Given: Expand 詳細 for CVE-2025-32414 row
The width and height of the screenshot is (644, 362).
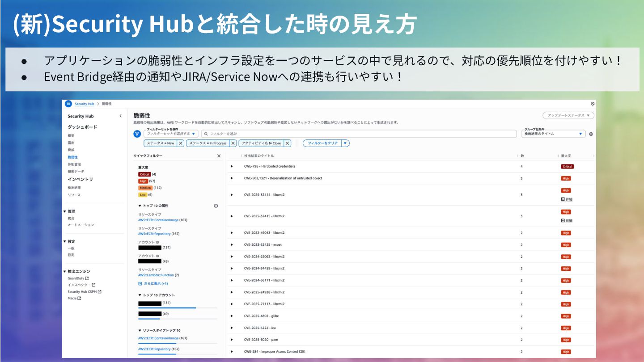Looking at the screenshot, I should (x=567, y=199).
